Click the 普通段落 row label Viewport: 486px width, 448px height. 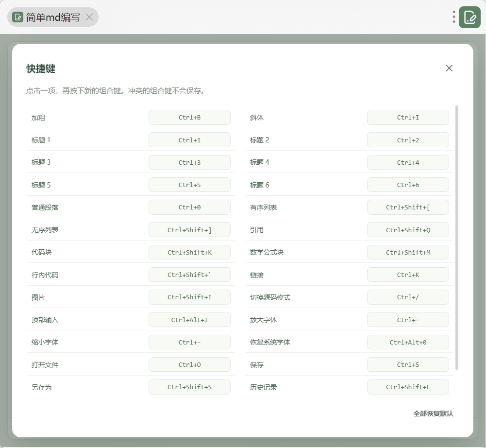click(45, 207)
